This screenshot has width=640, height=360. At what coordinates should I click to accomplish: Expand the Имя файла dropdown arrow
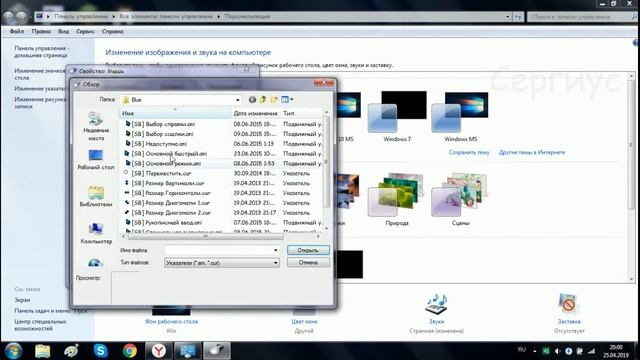pos(276,250)
